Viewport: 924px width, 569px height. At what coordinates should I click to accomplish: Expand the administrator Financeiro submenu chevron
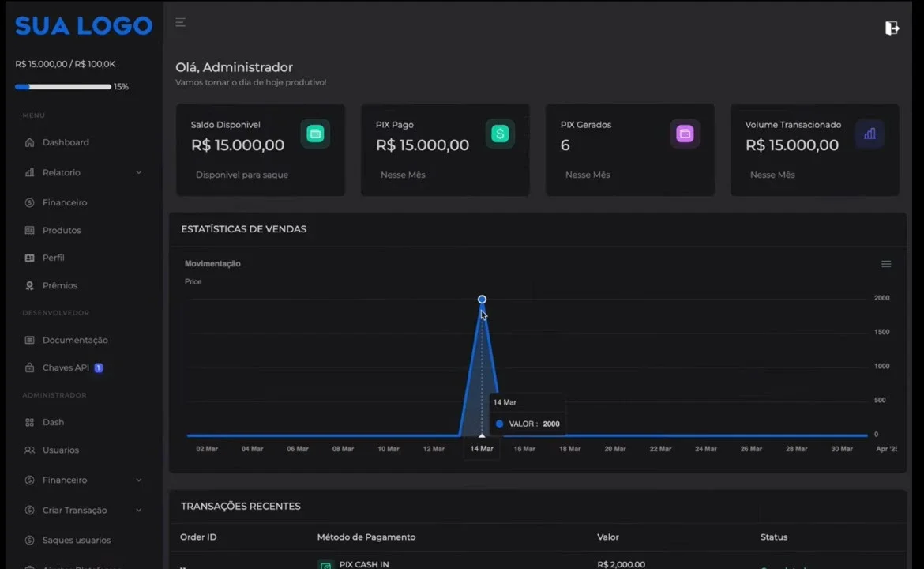[138, 480]
